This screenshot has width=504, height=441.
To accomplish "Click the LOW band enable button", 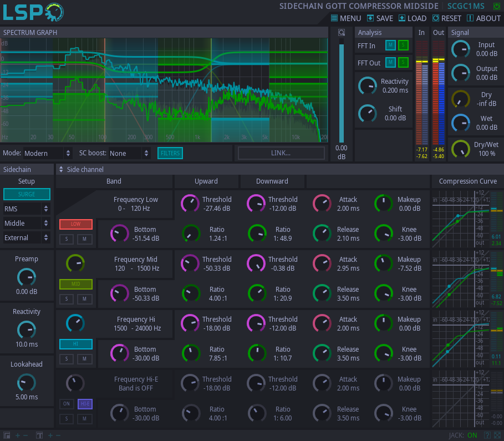I will pyautogui.click(x=76, y=224).
